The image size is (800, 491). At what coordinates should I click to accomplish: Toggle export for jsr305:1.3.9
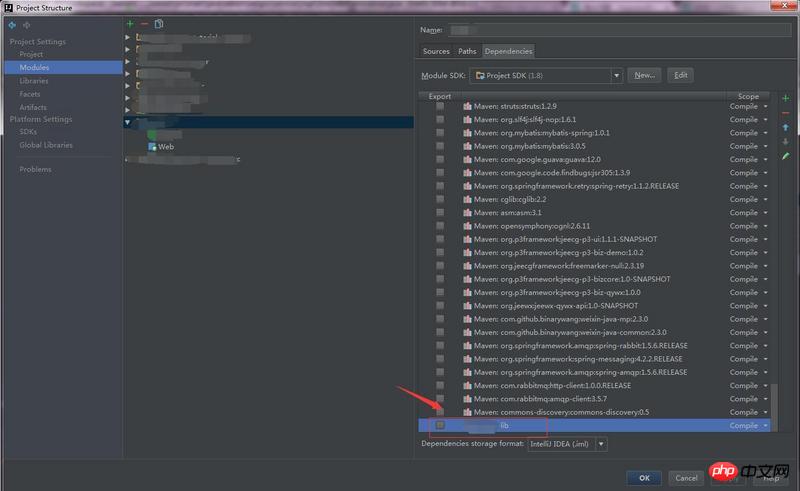[440, 173]
